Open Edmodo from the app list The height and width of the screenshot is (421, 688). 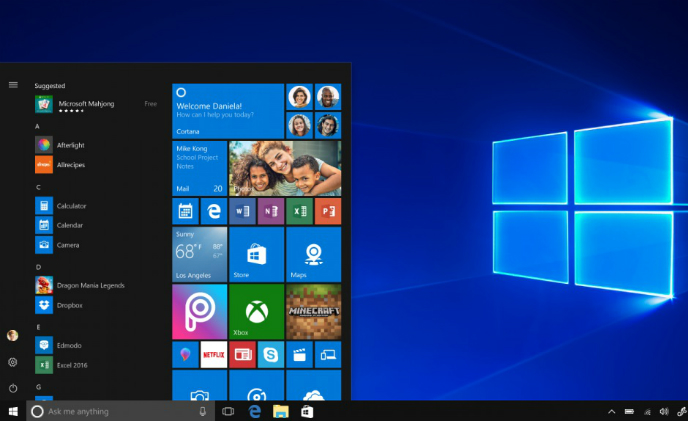coord(58,345)
